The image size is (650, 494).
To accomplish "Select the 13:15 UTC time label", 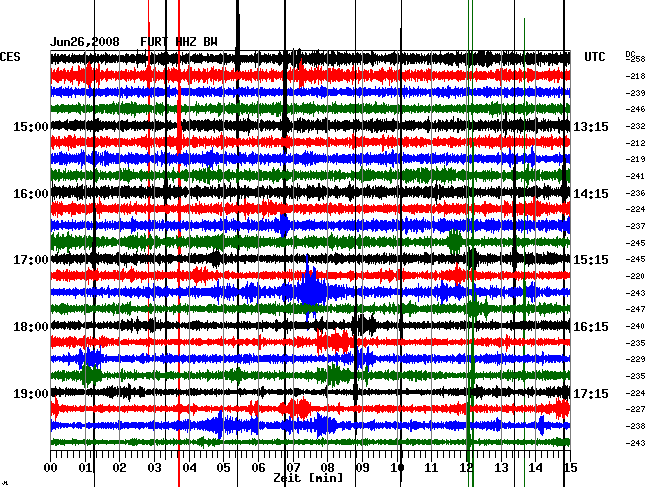I will [x=591, y=126].
